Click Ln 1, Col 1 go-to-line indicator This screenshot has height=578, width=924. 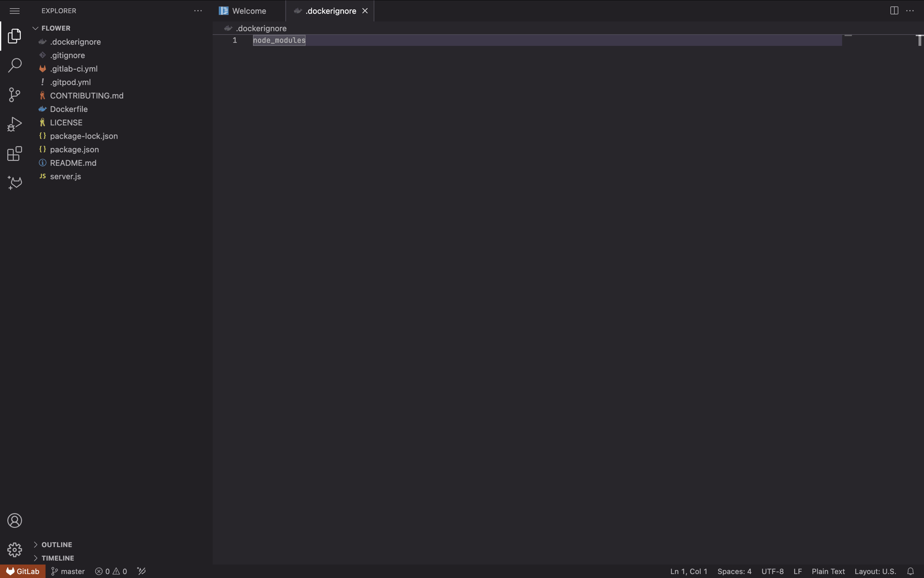click(689, 571)
